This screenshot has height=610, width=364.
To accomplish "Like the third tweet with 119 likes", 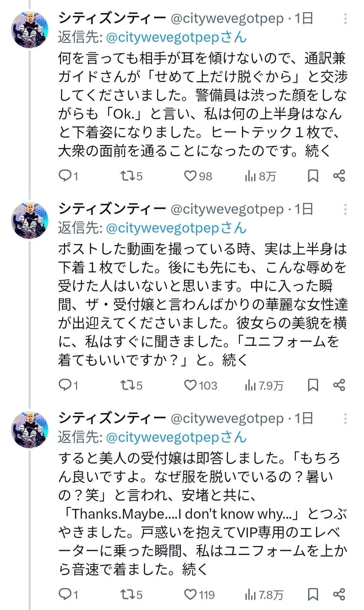I will (190, 594).
